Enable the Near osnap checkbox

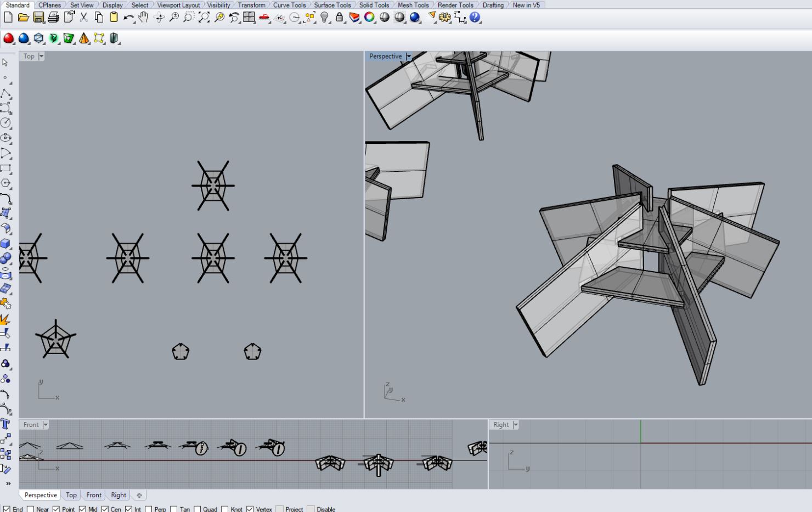click(31, 509)
